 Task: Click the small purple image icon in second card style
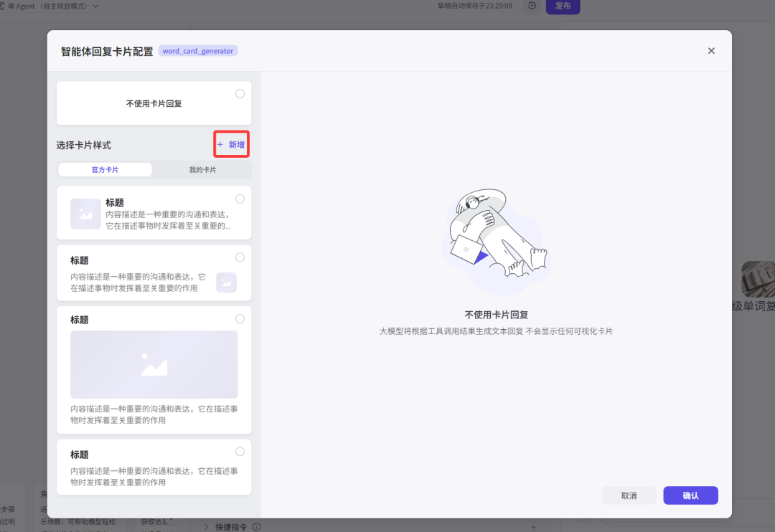click(226, 282)
